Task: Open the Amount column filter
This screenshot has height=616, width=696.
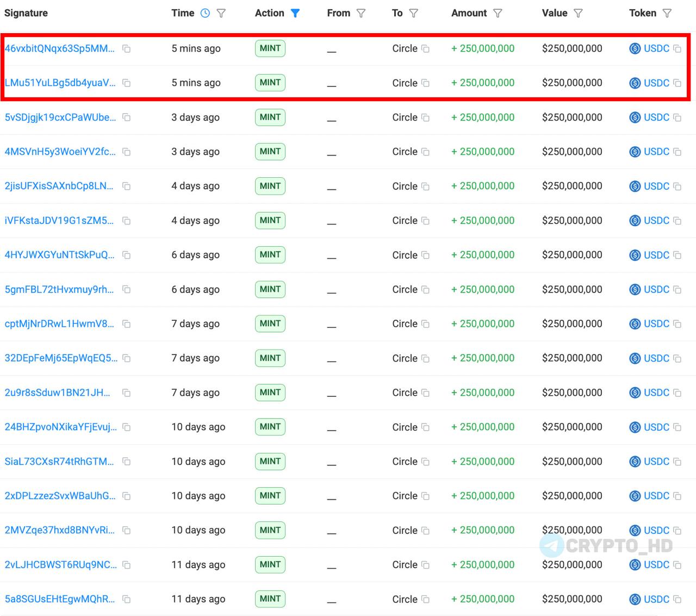Action: point(498,13)
